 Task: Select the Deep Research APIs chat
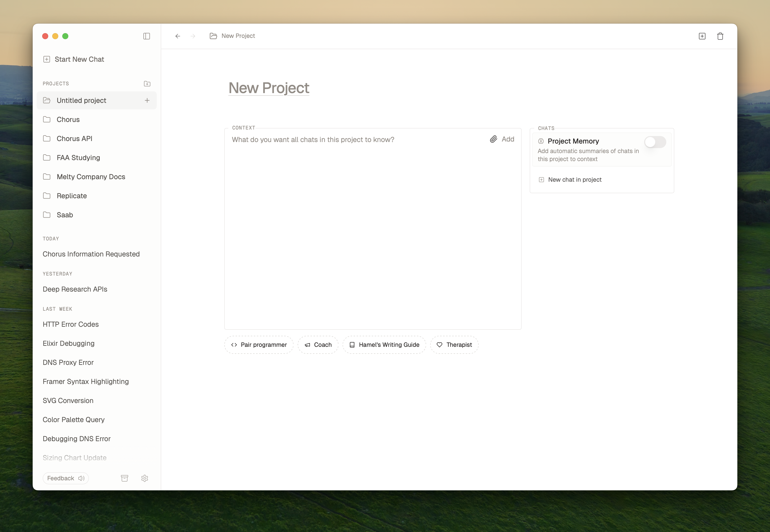pos(75,289)
